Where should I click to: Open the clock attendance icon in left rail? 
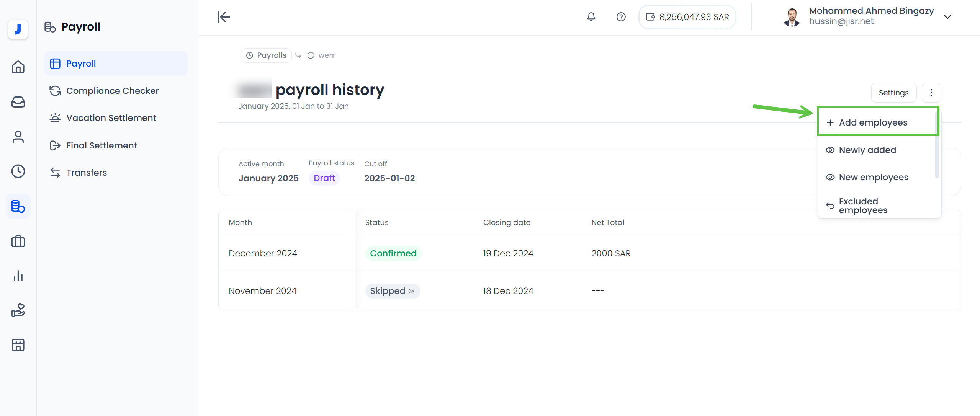(x=18, y=171)
